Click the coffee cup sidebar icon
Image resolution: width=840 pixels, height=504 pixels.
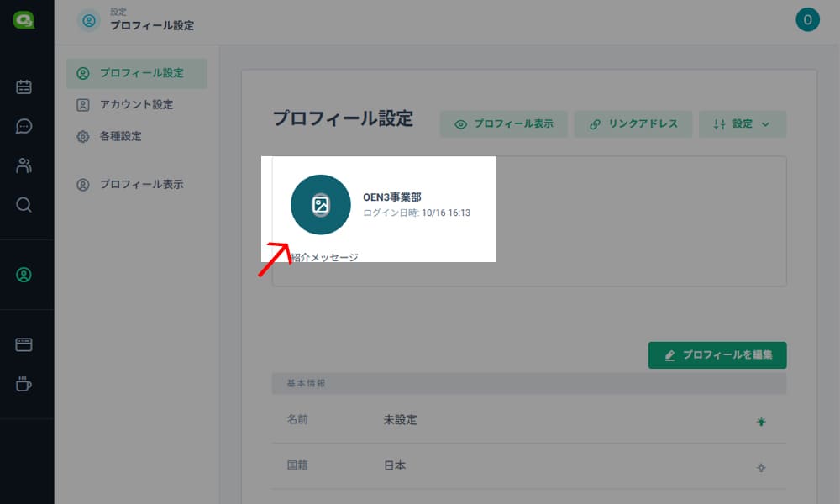[x=24, y=384]
